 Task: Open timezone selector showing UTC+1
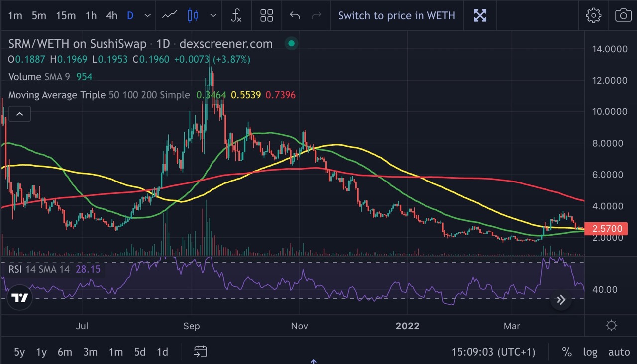[494, 352]
